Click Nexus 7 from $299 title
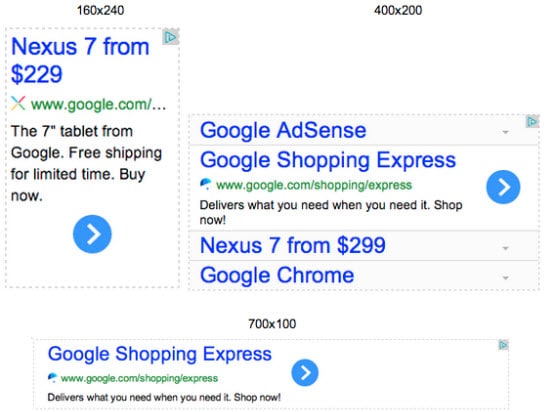Image resolution: width=550 pixels, height=412 pixels. coord(293,245)
